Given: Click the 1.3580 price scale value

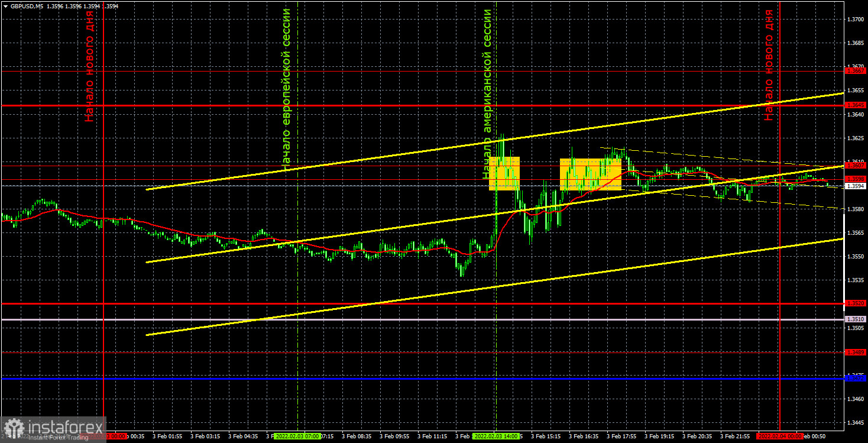Looking at the screenshot, I should point(856,209).
